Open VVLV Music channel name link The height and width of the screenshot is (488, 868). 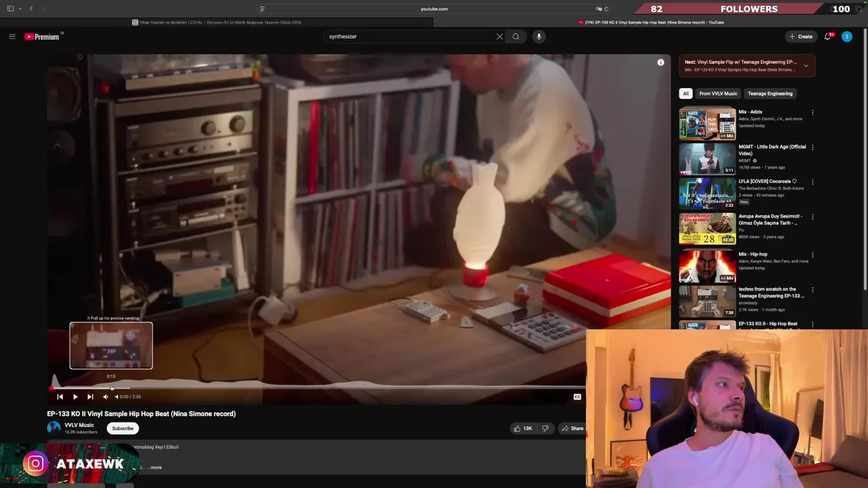pyautogui.click(x=79, y=425)
